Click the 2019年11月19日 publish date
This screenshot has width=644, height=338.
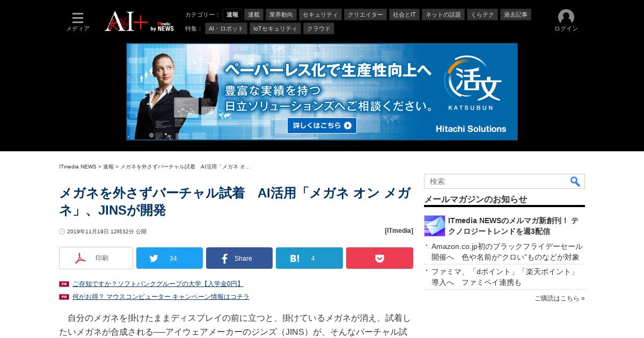click(x=107, y=232)
